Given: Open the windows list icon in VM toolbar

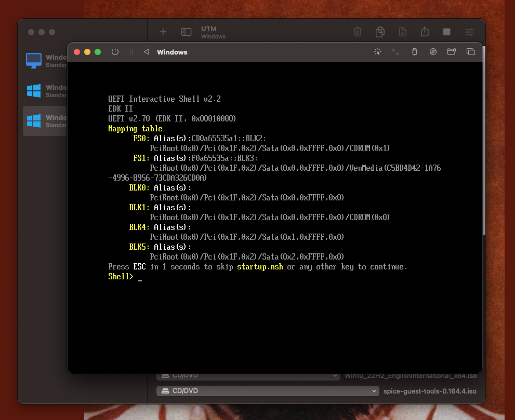Looking at the screenshot, I should click(x=471, y=52).
